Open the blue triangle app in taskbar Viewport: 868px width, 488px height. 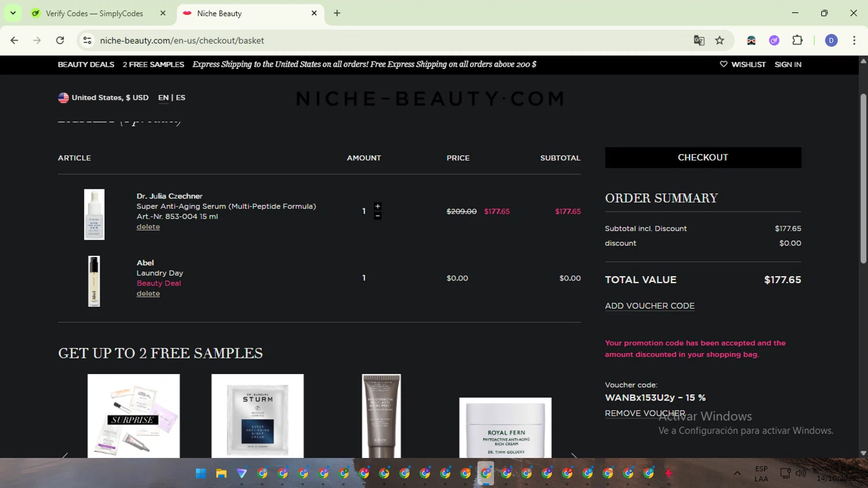click(x=242, y=474)
